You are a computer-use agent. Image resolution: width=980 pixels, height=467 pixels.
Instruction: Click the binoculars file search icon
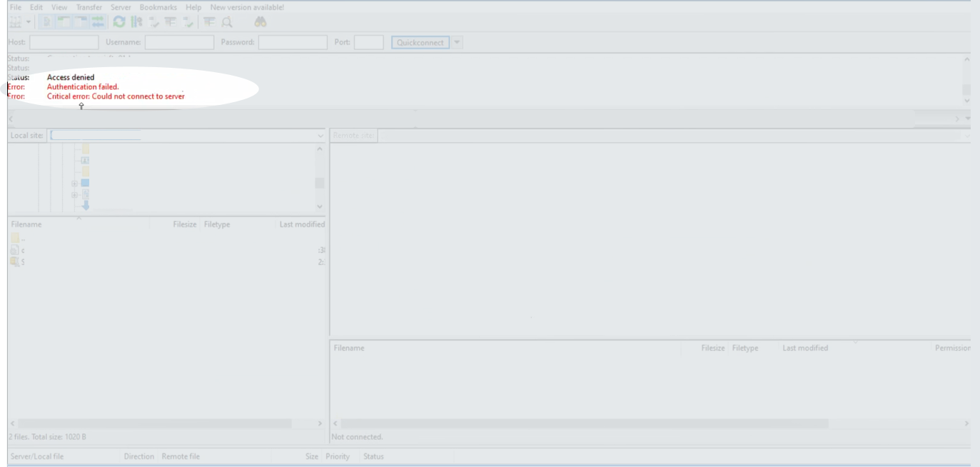pyautogui.click(x=261, y=22)
